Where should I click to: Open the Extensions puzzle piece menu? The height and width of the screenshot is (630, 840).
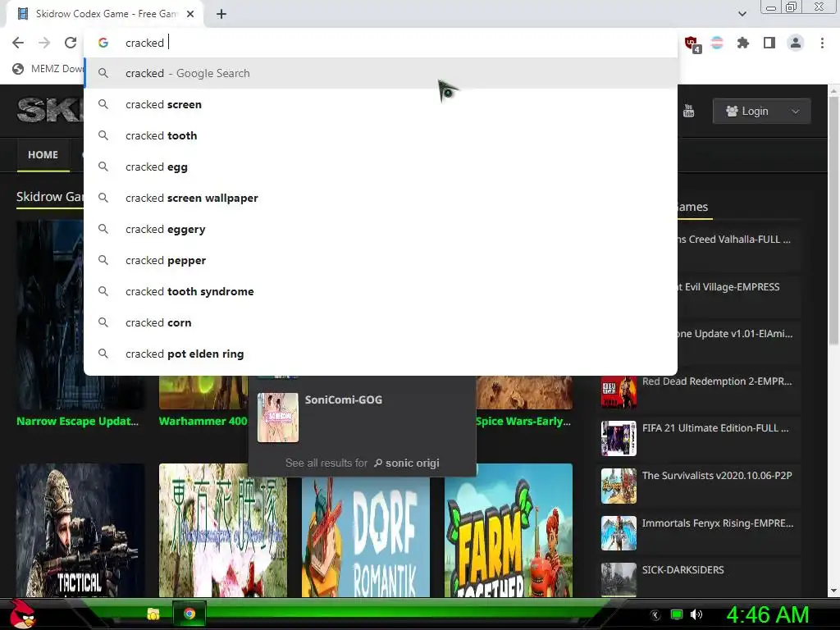742,43
